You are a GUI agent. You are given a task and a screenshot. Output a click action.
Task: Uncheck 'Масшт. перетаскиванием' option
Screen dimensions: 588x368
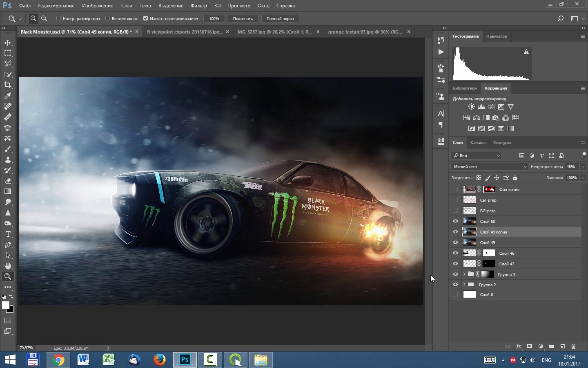tap(145, 18)
